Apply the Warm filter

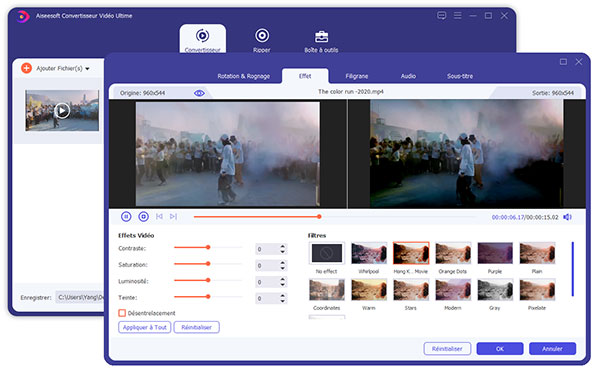(368, 290)
